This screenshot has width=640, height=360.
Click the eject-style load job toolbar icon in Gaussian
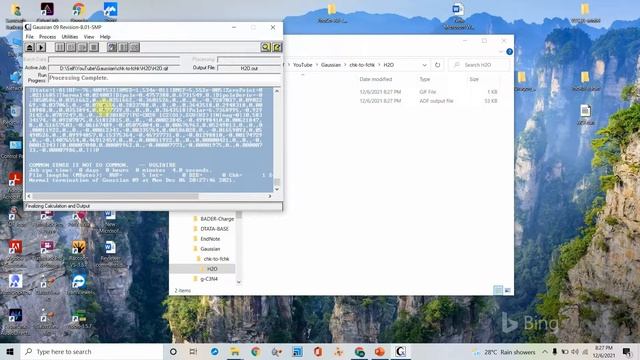click(x=30, y=47)
